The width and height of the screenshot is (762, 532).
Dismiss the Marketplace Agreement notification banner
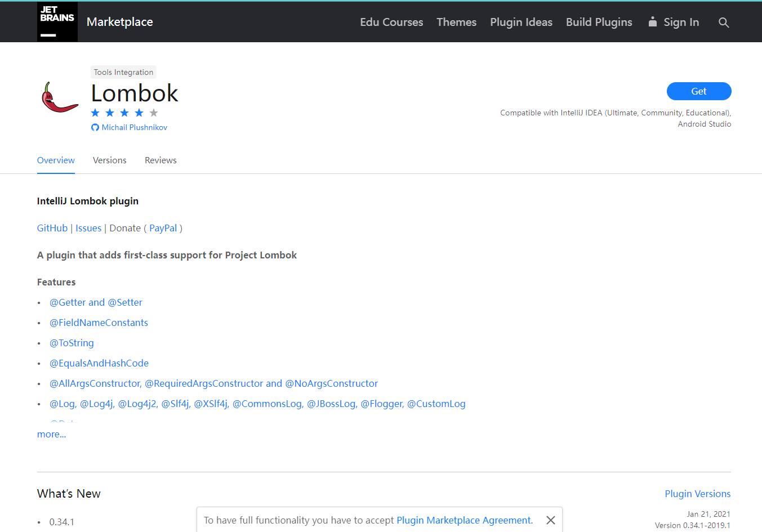[x=550, y=520]
